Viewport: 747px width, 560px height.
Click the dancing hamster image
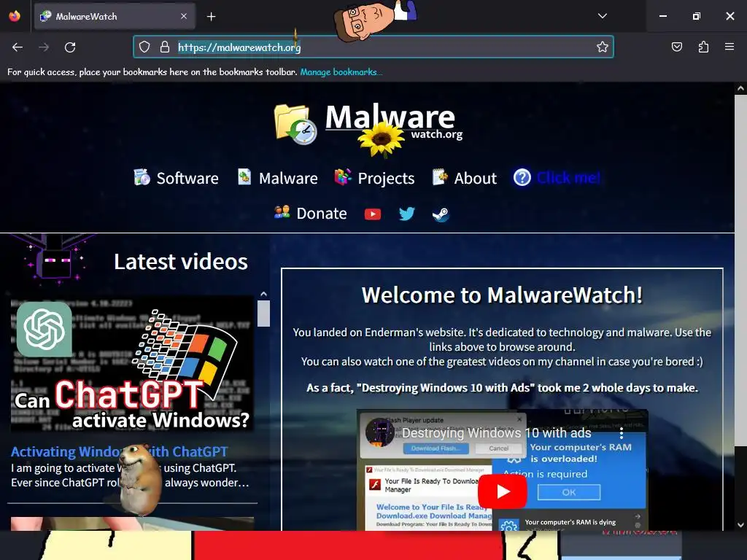pos(139,480)
